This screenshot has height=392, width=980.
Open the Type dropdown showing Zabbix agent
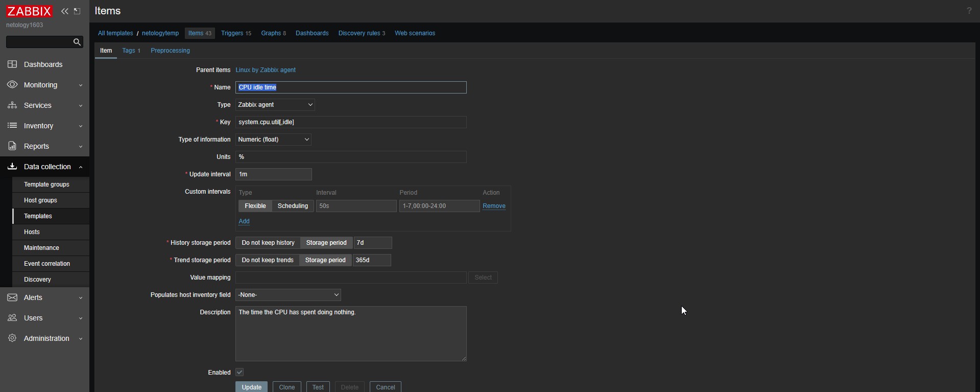point(275,105)
